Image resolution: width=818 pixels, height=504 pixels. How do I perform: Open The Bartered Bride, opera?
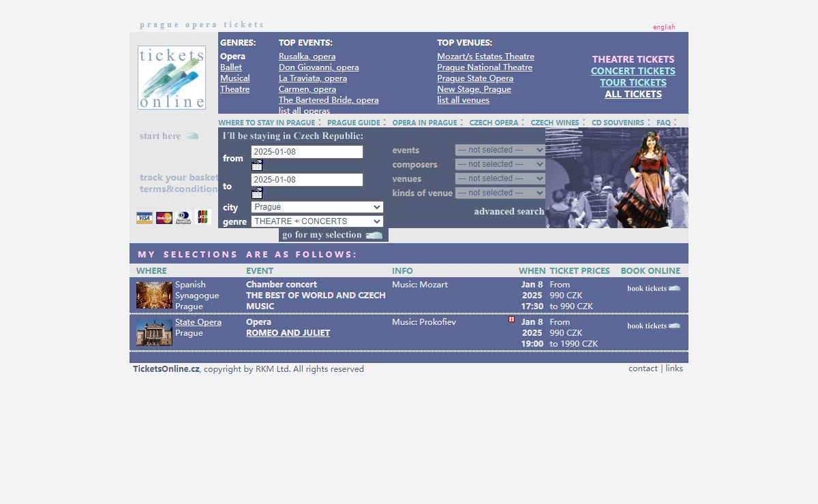point(329,100)
